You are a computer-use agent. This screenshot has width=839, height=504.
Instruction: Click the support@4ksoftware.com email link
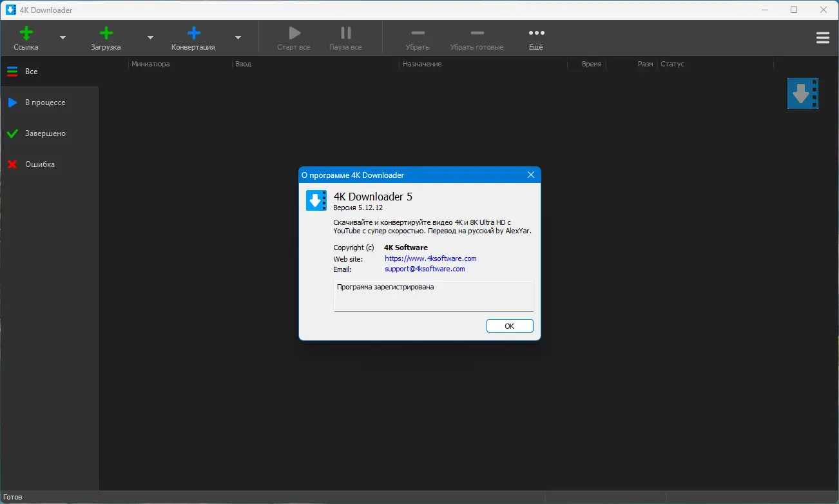click(425, 269)
